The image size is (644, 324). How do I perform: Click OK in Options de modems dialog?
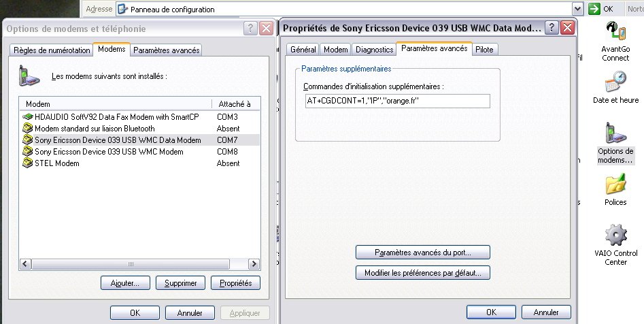coord(135,313)
